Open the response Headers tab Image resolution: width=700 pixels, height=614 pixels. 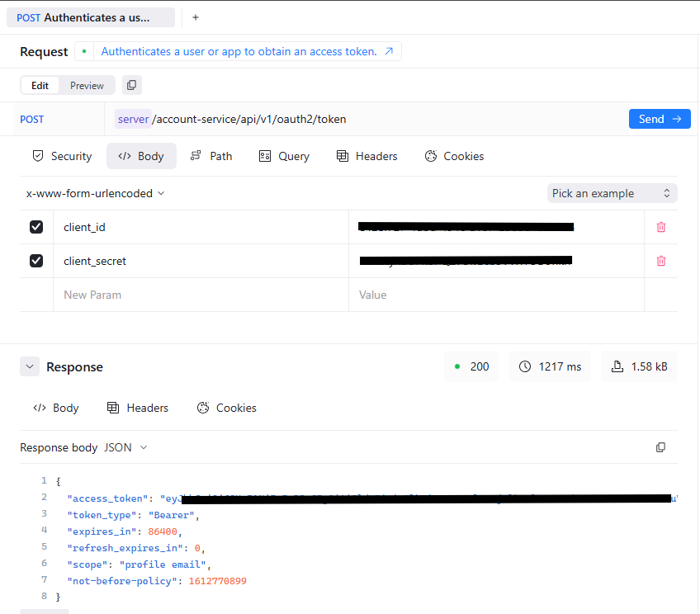138,408
